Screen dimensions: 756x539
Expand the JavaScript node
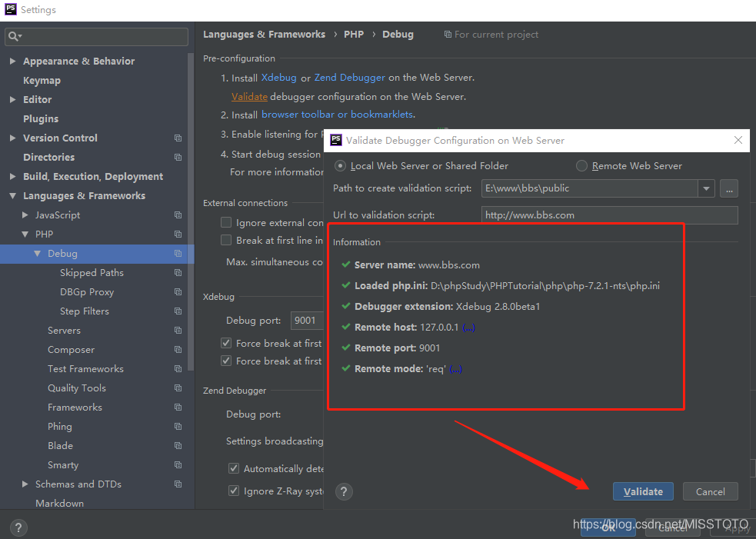25,215
